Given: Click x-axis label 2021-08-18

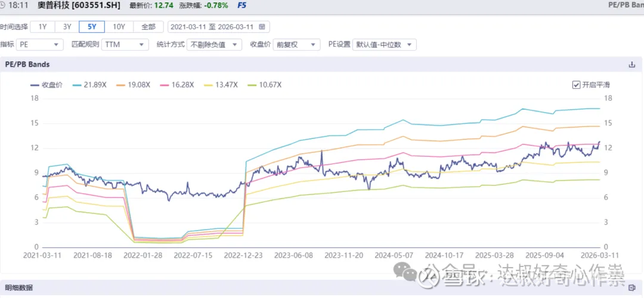Looking at the screenshot, I should pos(92,255).
